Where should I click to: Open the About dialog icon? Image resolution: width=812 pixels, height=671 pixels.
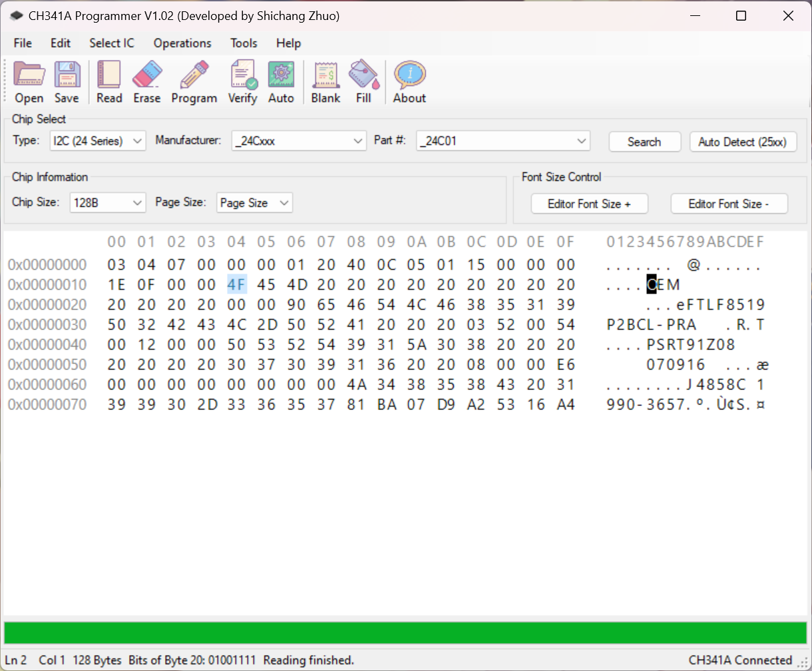409,80
